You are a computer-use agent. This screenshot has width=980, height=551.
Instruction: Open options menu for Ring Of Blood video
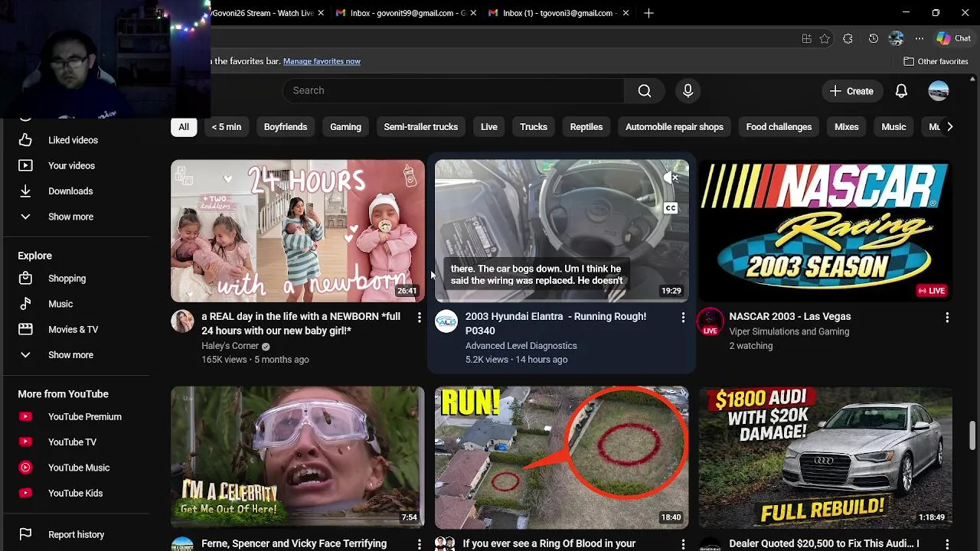click(x=683, y=544)
